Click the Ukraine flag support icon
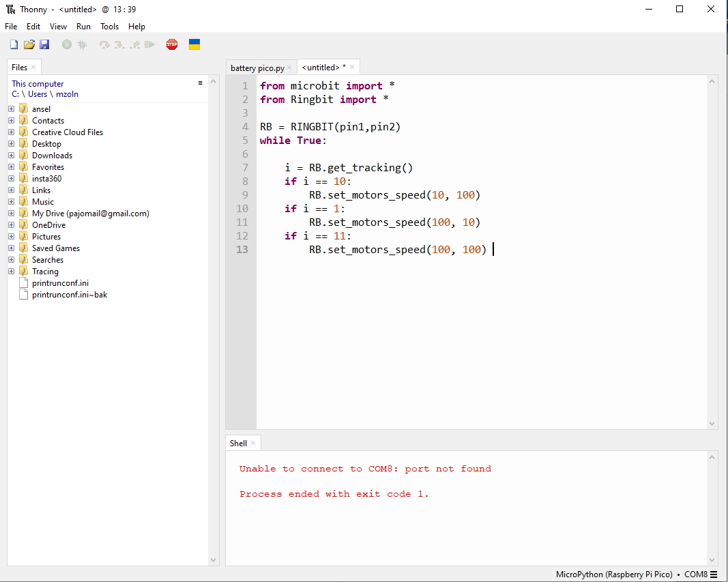Image resolution: width=728 pixels, height=582 pixels. coord(194,44)
